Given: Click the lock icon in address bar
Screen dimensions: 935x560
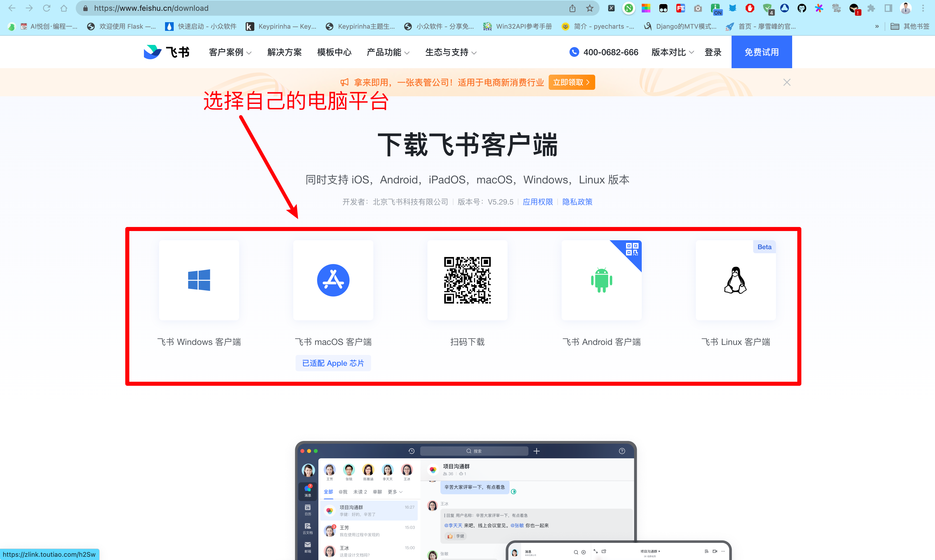Looking at the screenshot, I should click(x=85, y=8).
